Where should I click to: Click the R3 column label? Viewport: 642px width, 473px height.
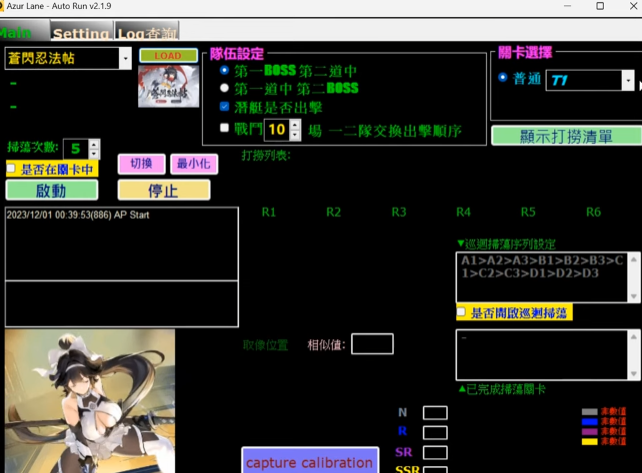click(x=399, y=212)
